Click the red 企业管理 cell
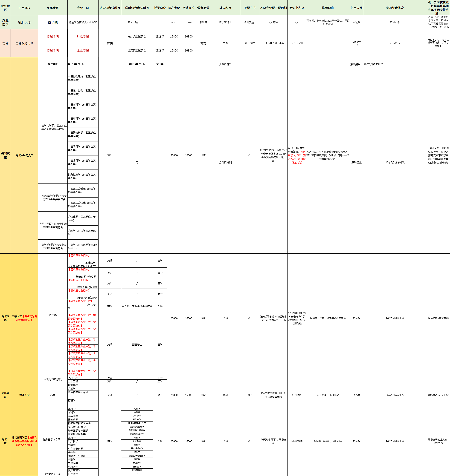This screenshot has height=476, width=450. point(83,50)
